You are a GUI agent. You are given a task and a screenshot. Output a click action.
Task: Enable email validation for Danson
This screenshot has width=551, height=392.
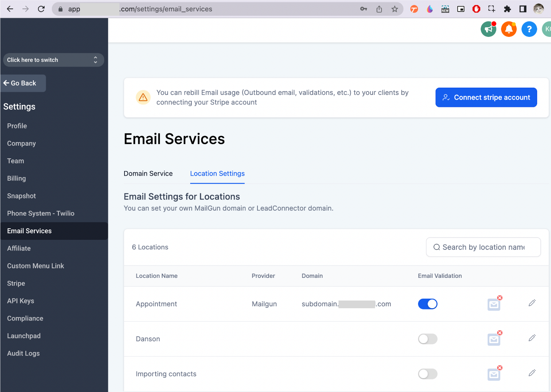[x=428, y=339]
